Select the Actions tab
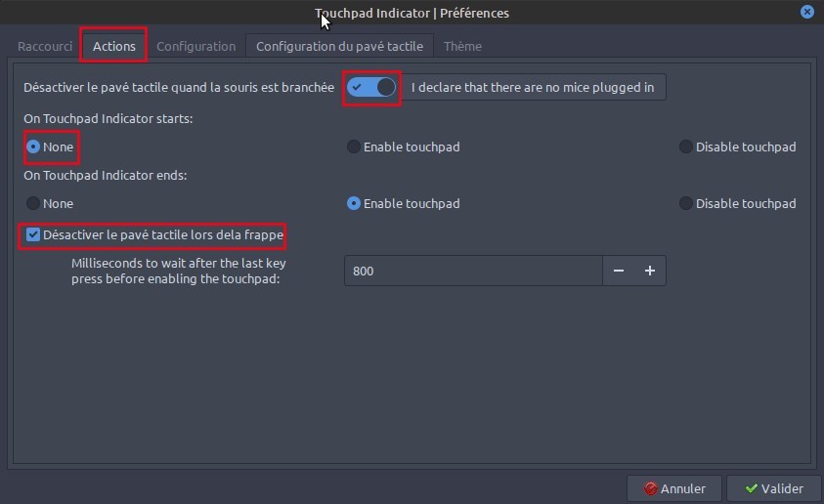 pos(114,46)
